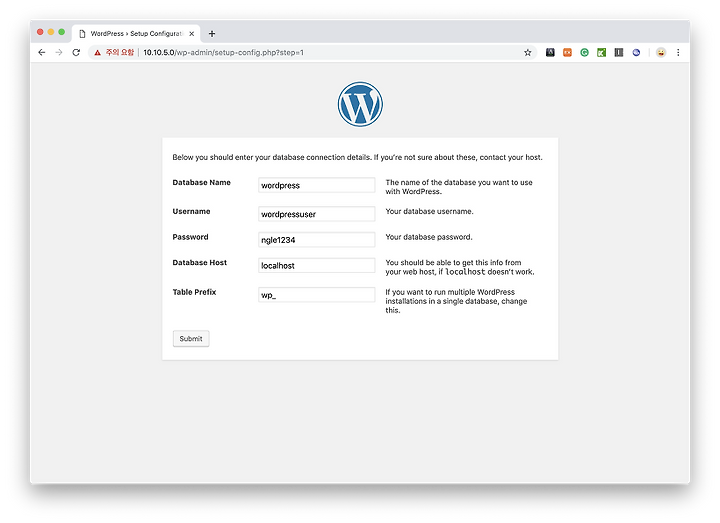Open the profile avatar emoji icon
The width and height of the screenshot is (720, 523).
pos(661,53)
